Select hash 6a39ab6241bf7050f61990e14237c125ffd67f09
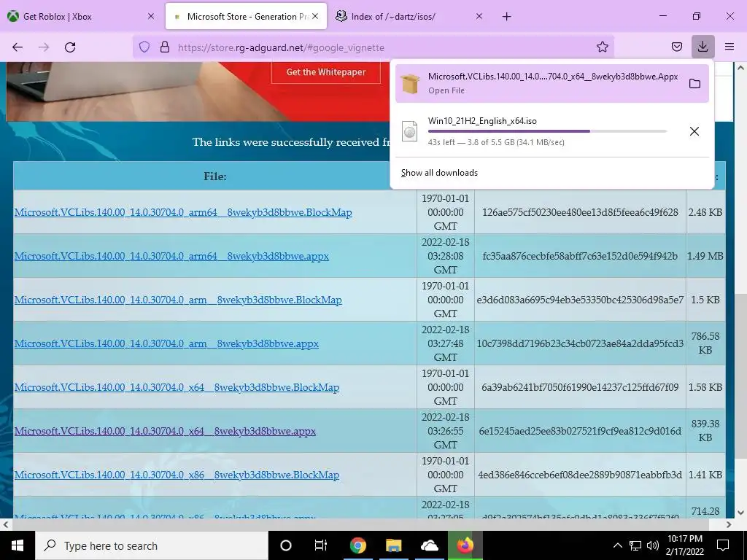The image size is (747, 560). click(580, 388)
